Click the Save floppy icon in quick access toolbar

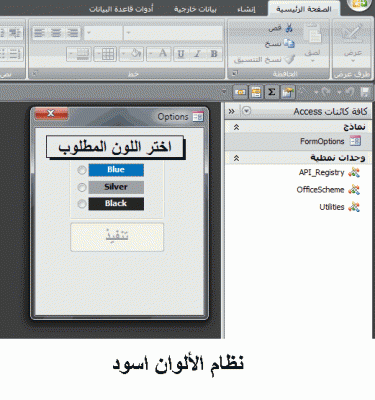[x=365, y=92]
